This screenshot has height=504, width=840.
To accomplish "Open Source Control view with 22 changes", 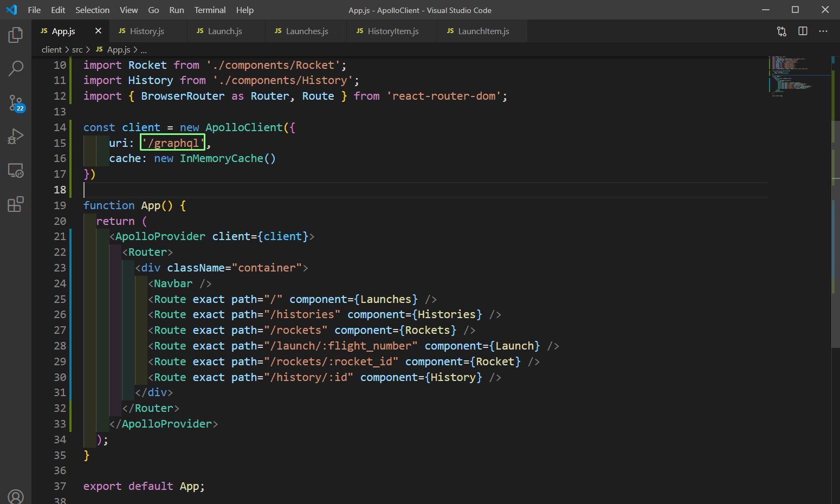I will point(16,102).
